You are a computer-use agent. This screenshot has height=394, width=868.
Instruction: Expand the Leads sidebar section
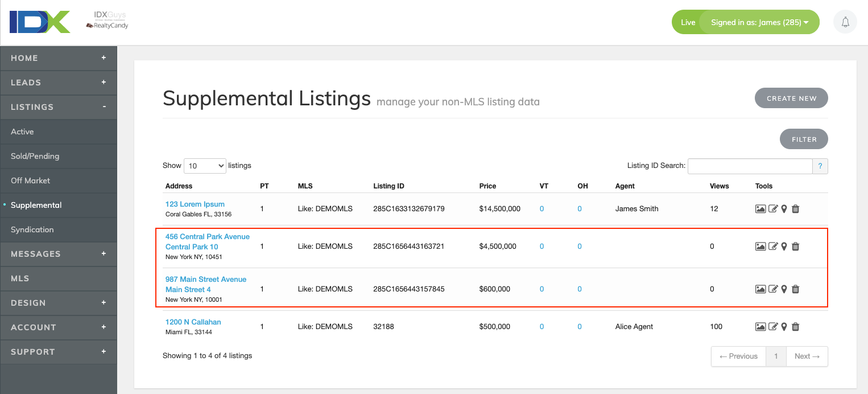coord(104,83)
